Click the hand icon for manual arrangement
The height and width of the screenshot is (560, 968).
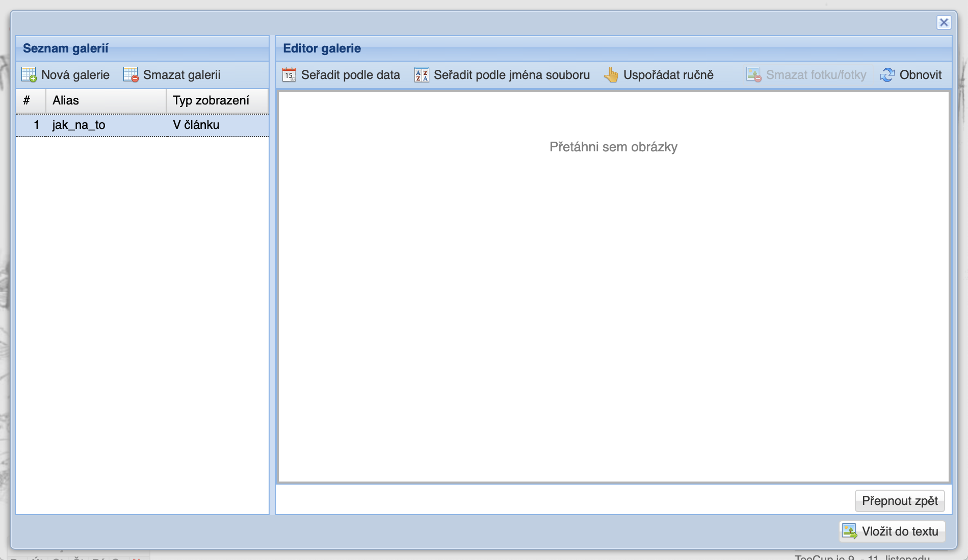click(611, 75)
